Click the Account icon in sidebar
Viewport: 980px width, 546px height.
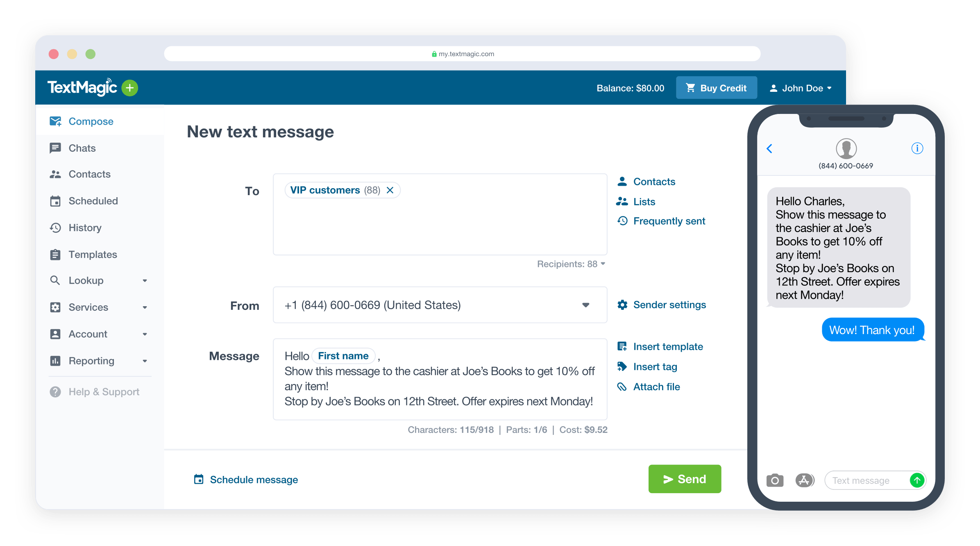pos(55,334)
